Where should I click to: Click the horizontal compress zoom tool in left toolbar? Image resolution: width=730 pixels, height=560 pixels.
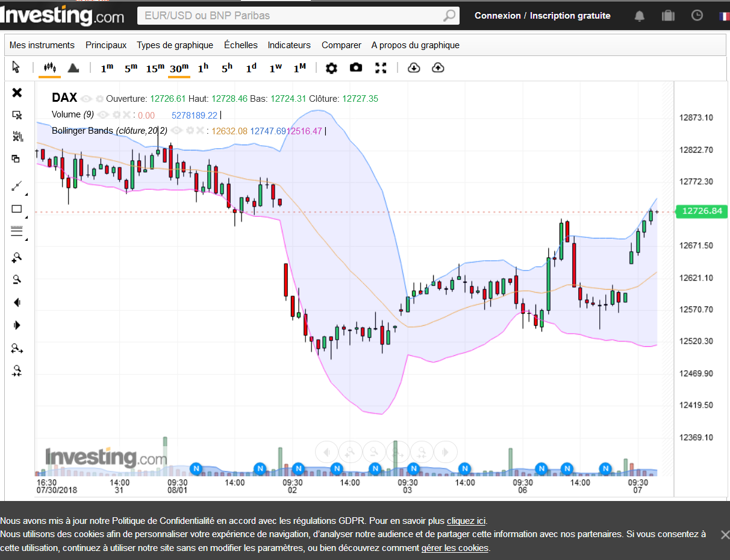(17, 371)
